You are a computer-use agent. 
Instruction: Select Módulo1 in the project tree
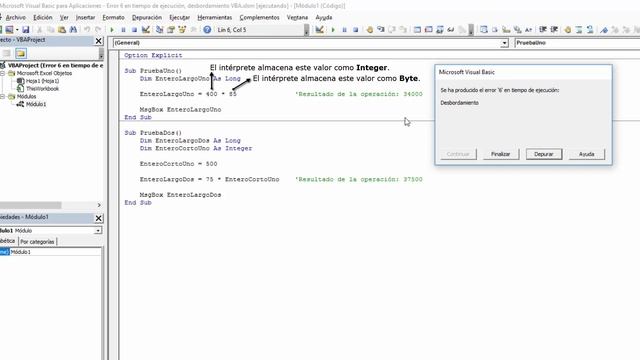click(36, 104)
